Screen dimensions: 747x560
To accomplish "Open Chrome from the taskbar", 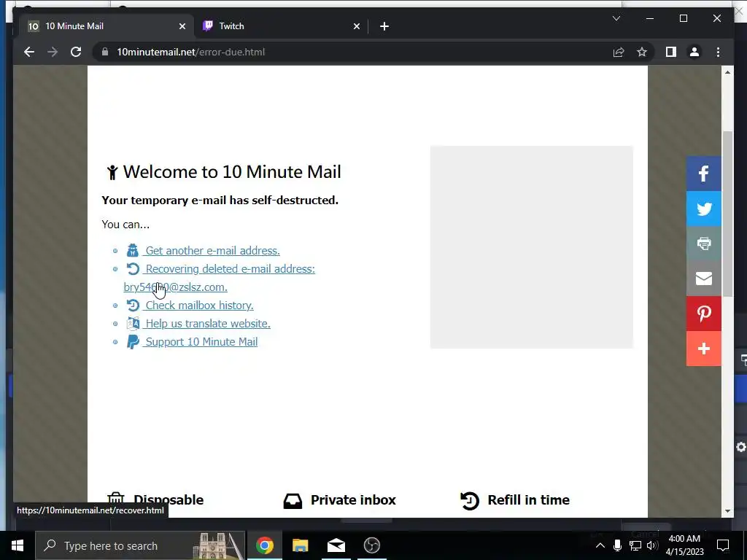I will pos(264,545).
